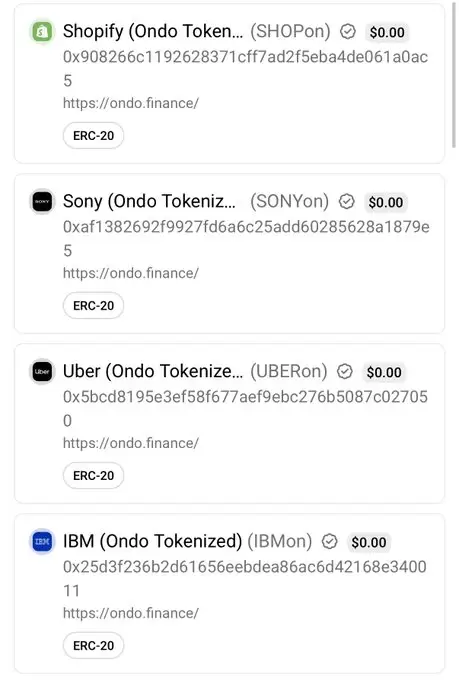
Task: Click the vertical scrollbar at right edge
Action: point(453,76)
